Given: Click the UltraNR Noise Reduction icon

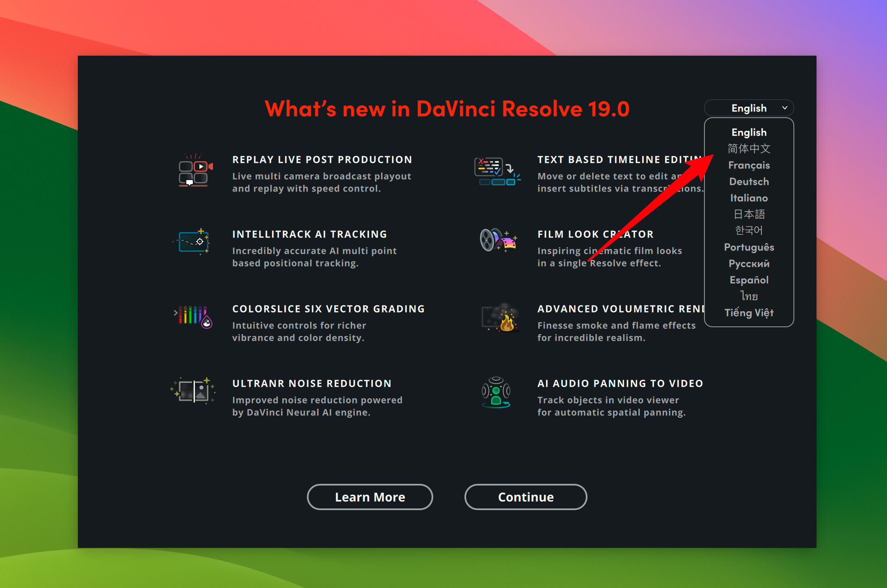Looking at the screenshot, I should tap(193, 390).
